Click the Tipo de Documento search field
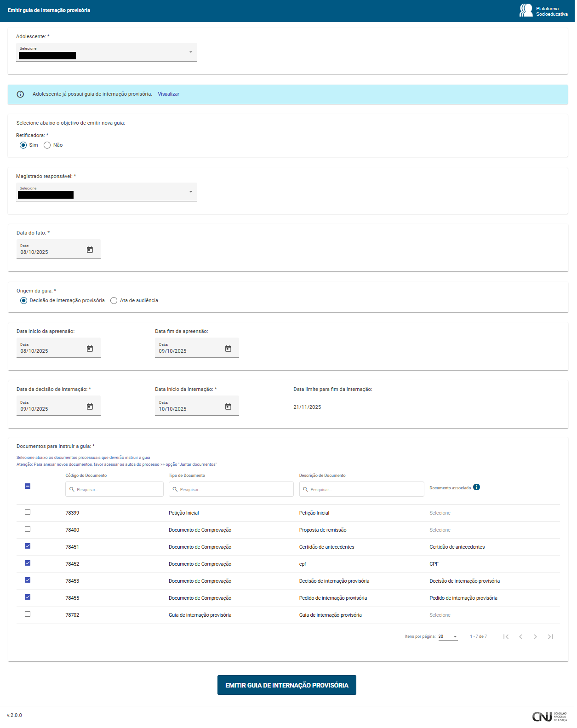577x728 pixels. click(x=231, y=489)
